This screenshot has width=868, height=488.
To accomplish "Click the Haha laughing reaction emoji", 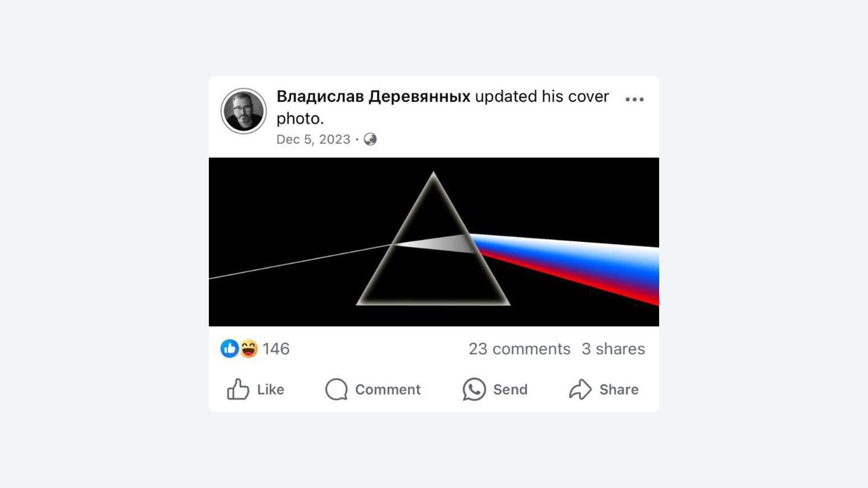I will 249,348.
